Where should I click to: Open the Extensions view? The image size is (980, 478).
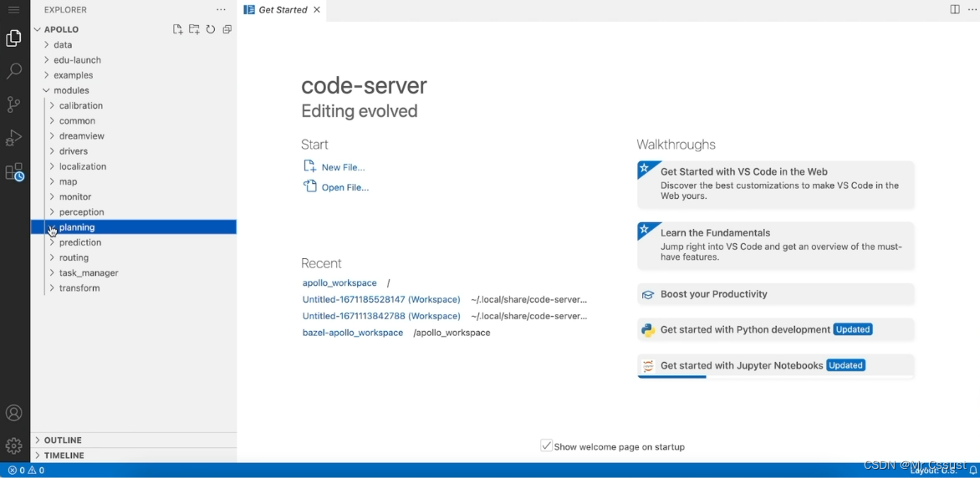(x=14, y=171)
